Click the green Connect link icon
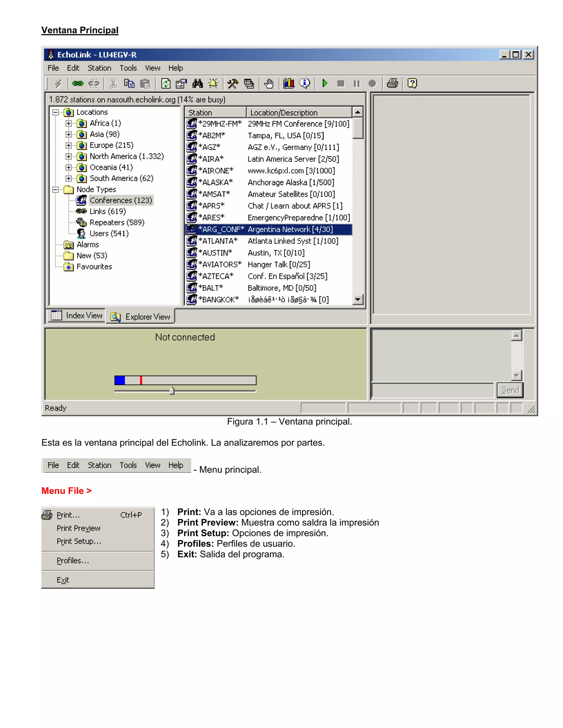This screenshot has width=563, height=728. (x=78, y=83)
